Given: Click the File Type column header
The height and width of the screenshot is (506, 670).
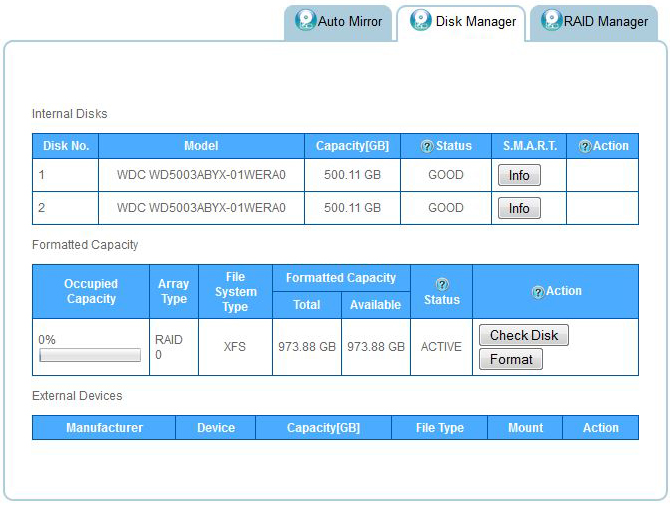Looking at the screenshot, I should [x=440, y=428].
